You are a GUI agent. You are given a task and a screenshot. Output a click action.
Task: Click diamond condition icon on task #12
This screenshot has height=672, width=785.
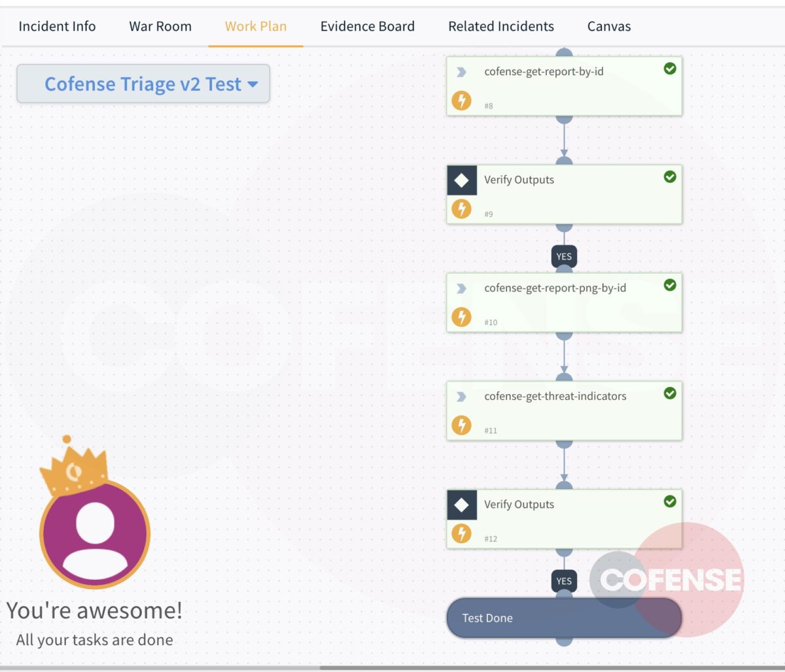461,505
